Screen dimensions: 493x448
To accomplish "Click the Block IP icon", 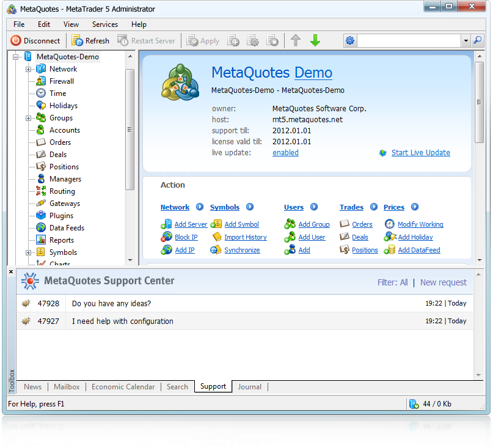I will point(166,237).
